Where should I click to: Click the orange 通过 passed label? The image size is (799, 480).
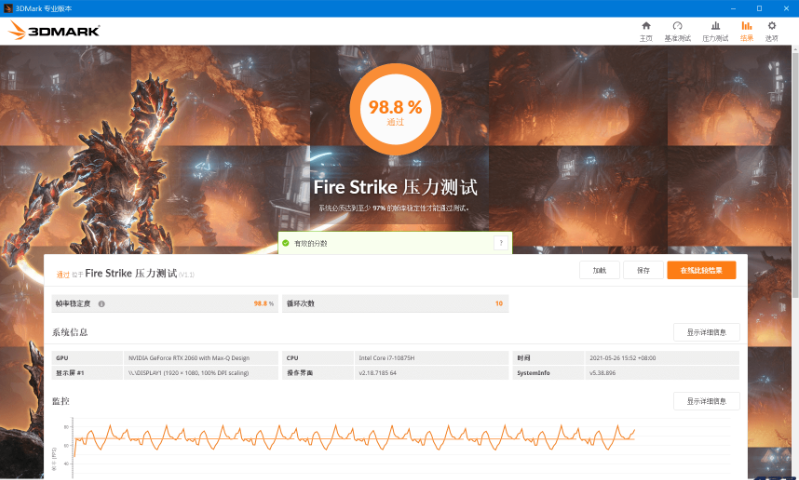click(x=63, y=275)
